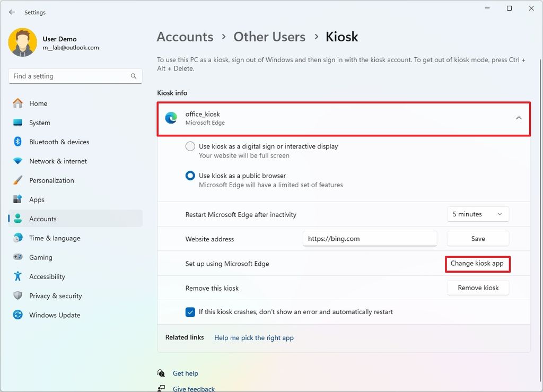Open the 5 minutes inactivity dropdown
Image resolution: width=543 pixels, height=392 pixels.
(478, 214)
